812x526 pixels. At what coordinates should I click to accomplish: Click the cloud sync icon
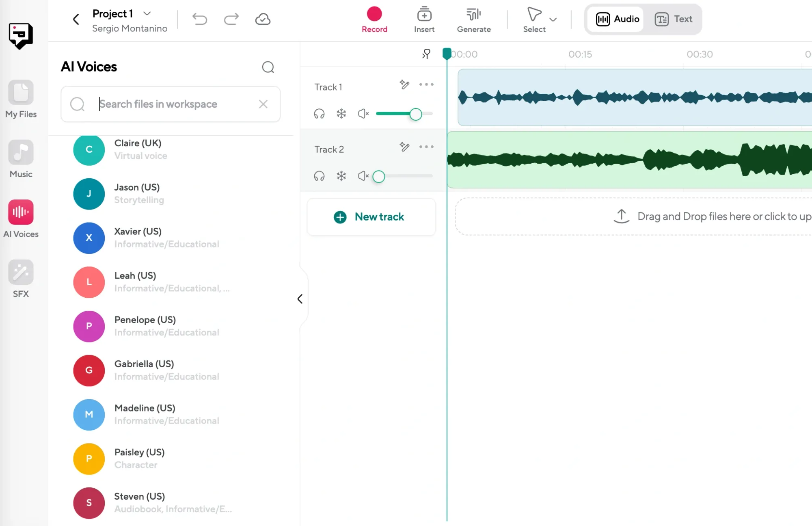tap(262, 19)
